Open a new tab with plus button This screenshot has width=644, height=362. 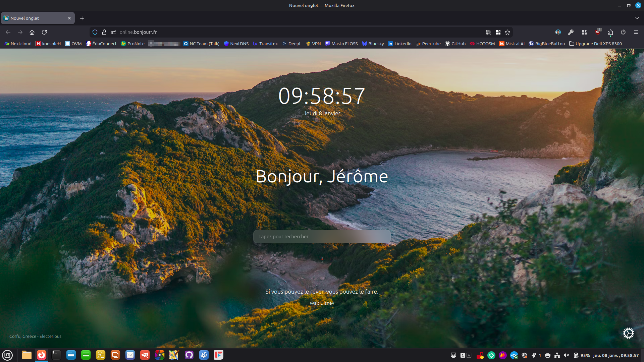82,18
